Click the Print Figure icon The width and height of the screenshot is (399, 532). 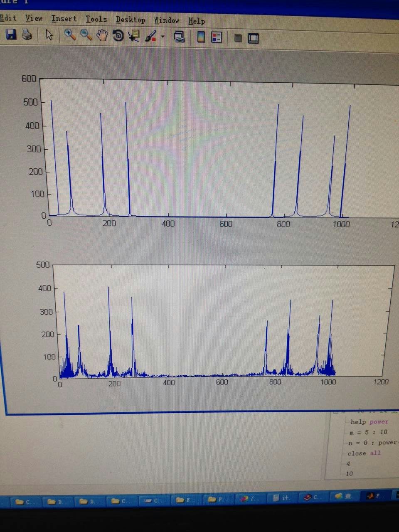point(27,34)
